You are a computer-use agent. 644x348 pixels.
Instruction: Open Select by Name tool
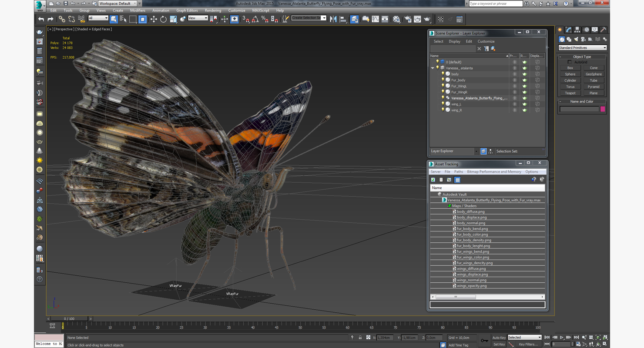(x=123, y=19)
